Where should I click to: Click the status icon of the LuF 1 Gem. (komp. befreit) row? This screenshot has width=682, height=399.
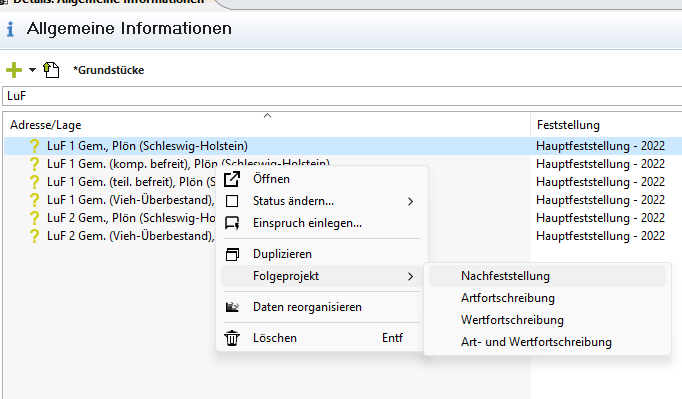(x=34, y=164)
